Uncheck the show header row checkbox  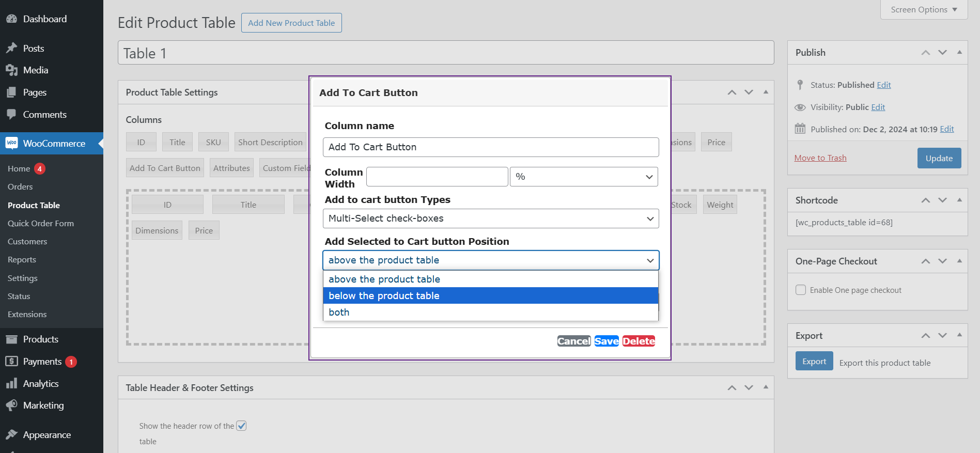(241, 426)
